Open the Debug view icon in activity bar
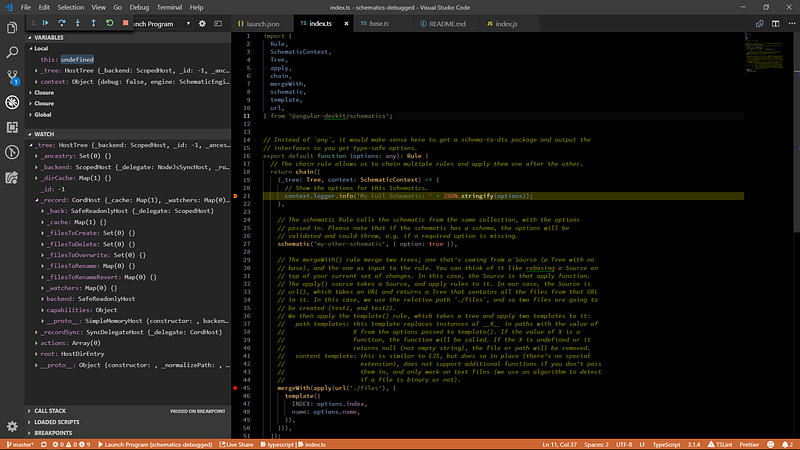The image size is (800, 450). point(12,102)
